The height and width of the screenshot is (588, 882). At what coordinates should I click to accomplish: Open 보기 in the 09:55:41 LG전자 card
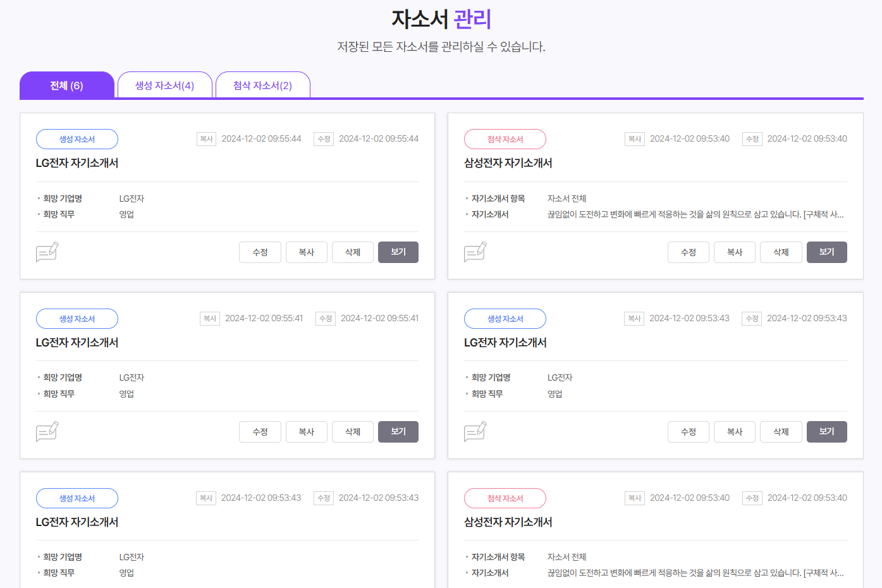[x=398, y=432]
